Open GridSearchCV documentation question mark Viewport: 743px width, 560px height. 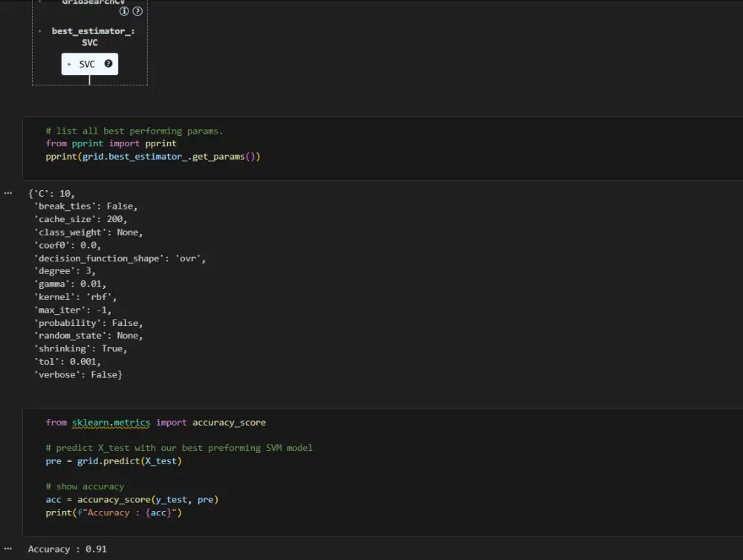(x=137, y=11)
